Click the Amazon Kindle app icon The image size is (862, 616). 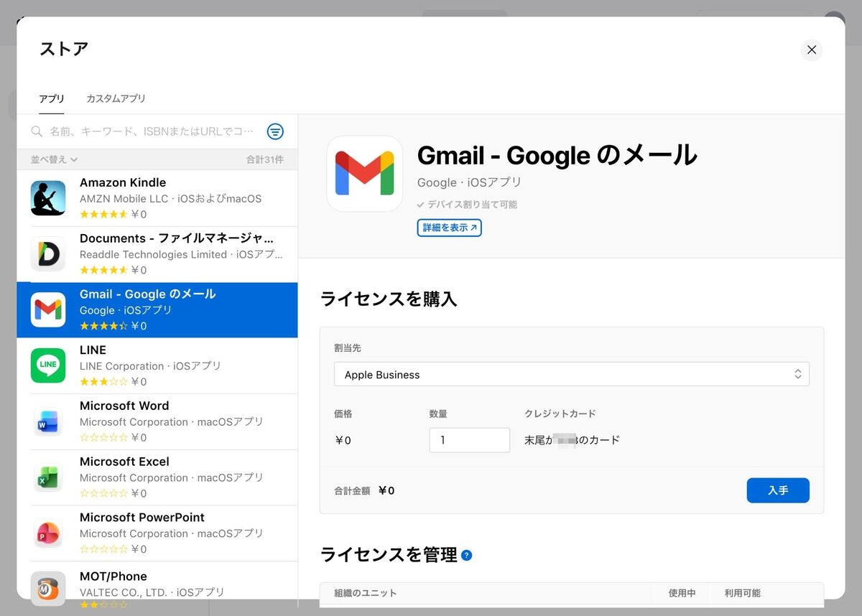[48, 198]
